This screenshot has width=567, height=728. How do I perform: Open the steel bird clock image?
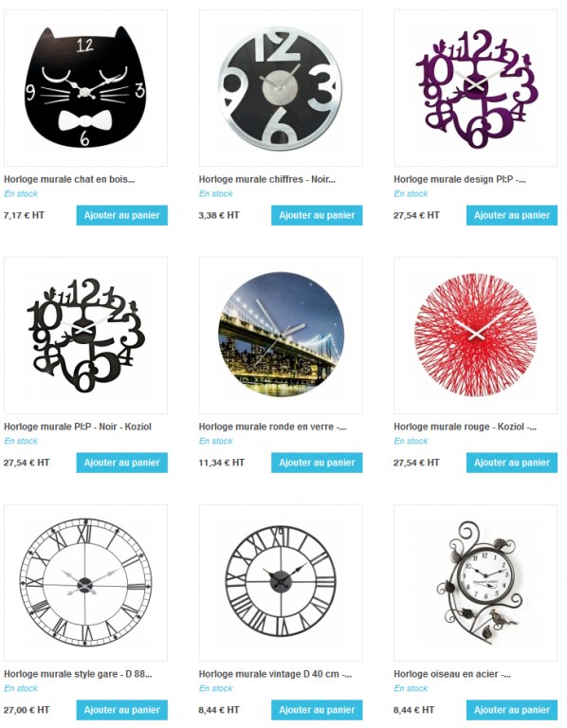point(476,583)
